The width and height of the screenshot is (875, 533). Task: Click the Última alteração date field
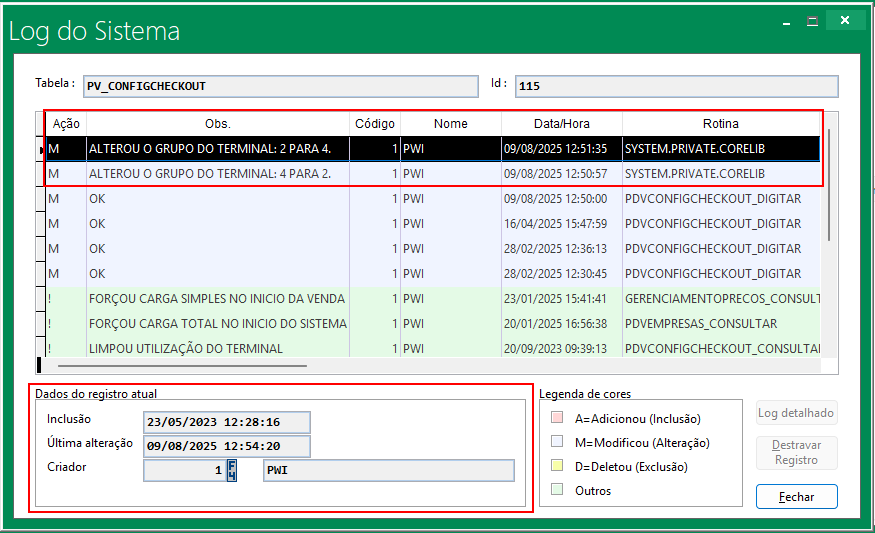coord(227,446)
